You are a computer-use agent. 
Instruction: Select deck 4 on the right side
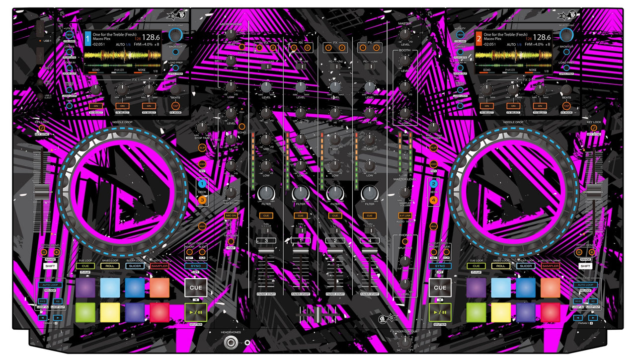(x=434, y=200)
